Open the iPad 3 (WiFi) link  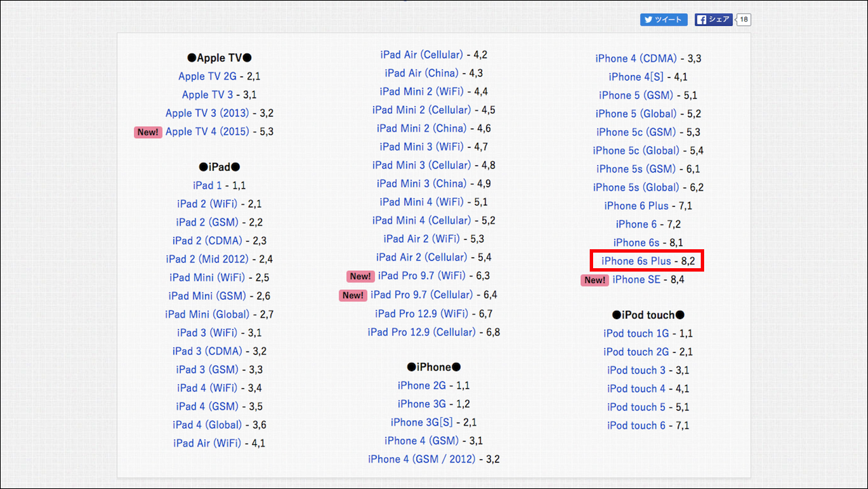click(207, 333)
